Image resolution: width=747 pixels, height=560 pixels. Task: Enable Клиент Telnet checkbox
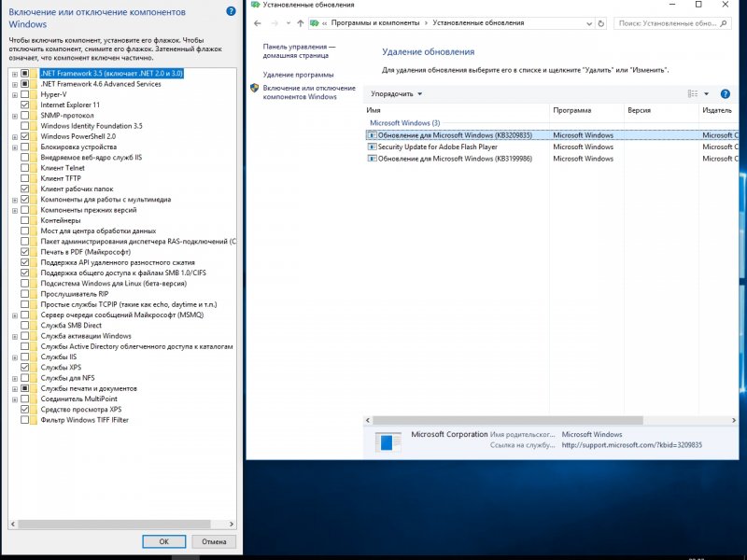click(25, 168)
